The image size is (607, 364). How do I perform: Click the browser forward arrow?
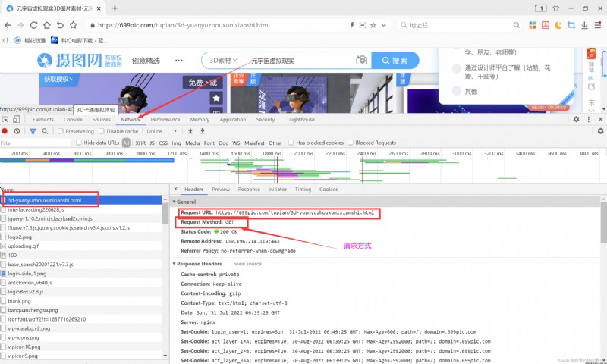[20, 25]
